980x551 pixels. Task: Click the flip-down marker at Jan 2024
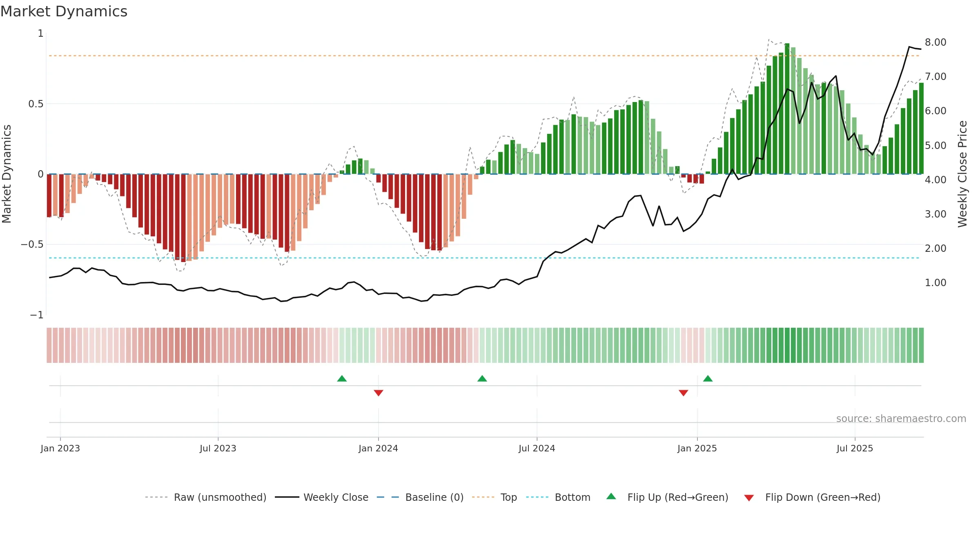tap(379, 393)
